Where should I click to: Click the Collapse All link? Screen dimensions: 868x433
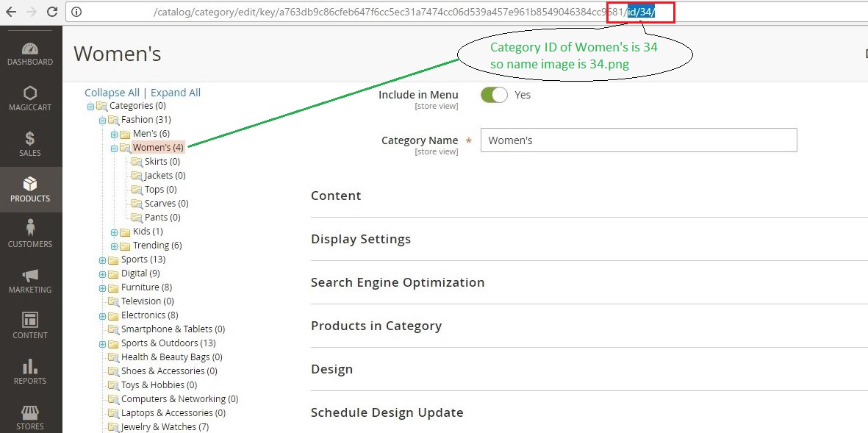[x=112, y=93]
